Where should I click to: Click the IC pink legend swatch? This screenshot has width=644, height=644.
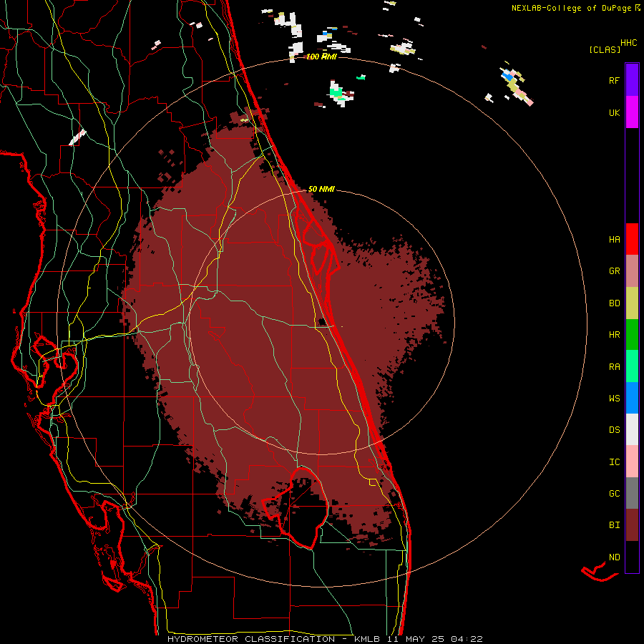pos(632,462)
